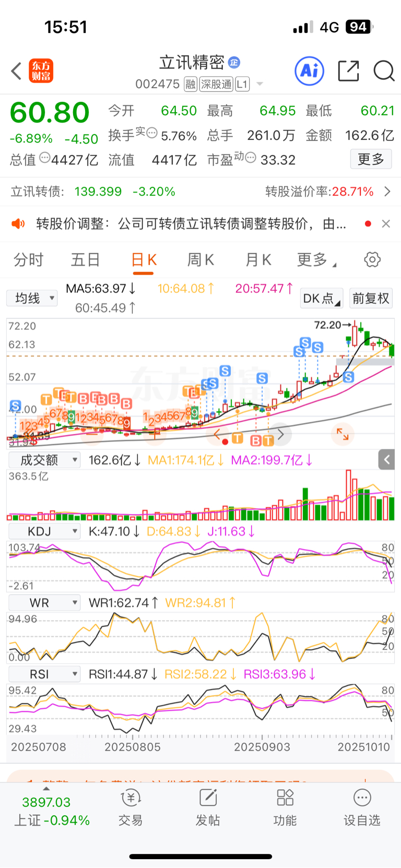Image resolution: width=401 pixels, height=868 pixels.
Task: Open the KDJ indicator dropdown
Action: (x=44, y=531)
